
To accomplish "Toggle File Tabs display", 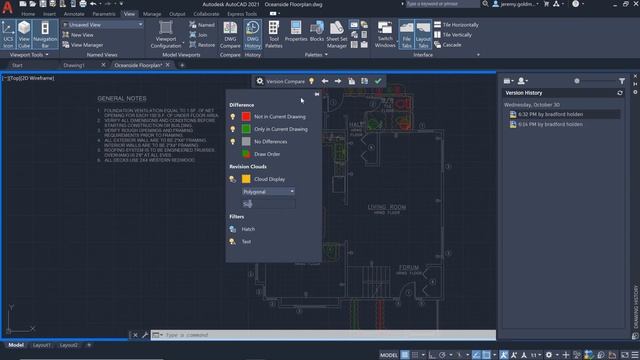I will click(x=407, y=34).
